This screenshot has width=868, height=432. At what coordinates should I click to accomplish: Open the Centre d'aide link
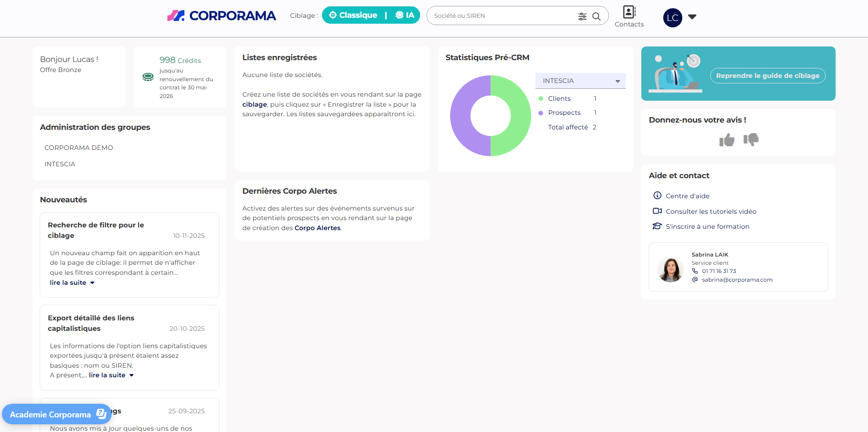pos(687,196)
